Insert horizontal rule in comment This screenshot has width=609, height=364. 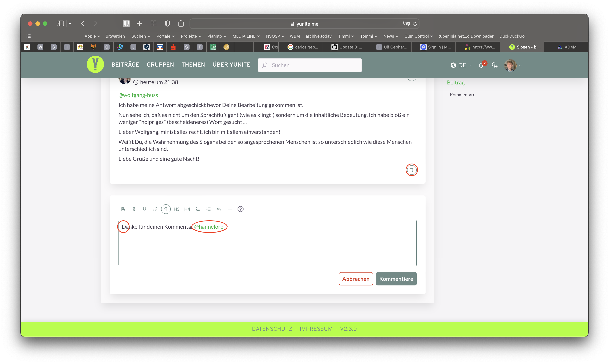click(x=230, y=209)
